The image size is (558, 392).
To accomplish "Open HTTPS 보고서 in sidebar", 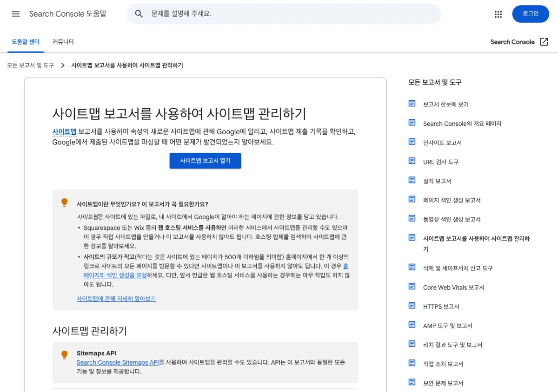I will click(x=441, y=307).
